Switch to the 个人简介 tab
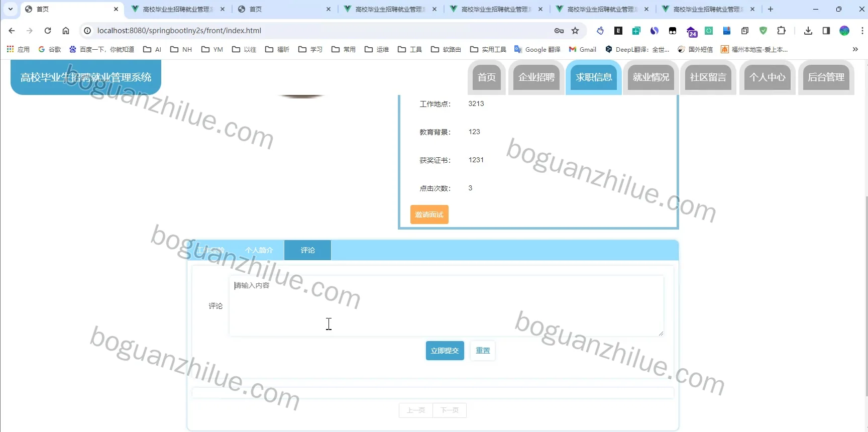 pyautogui.click(x=259, y=250)
